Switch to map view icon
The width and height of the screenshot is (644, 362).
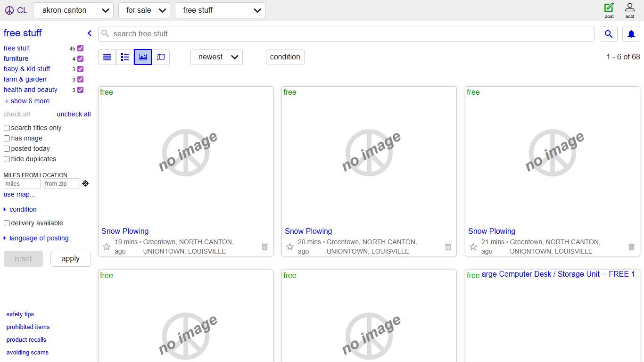161,57
